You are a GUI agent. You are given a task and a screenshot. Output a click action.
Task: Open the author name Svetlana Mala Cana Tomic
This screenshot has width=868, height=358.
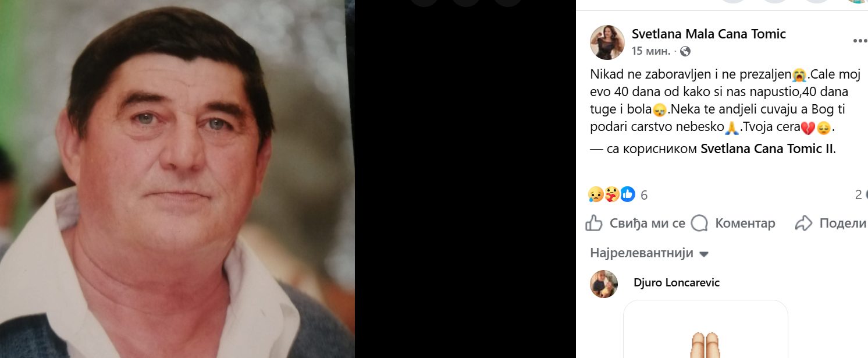click(709, 34)
